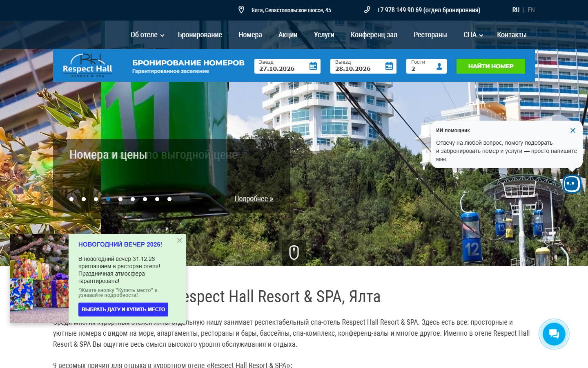Jump to the last slide dot
This screenshot has width=588, height=368.
point(169,199)
